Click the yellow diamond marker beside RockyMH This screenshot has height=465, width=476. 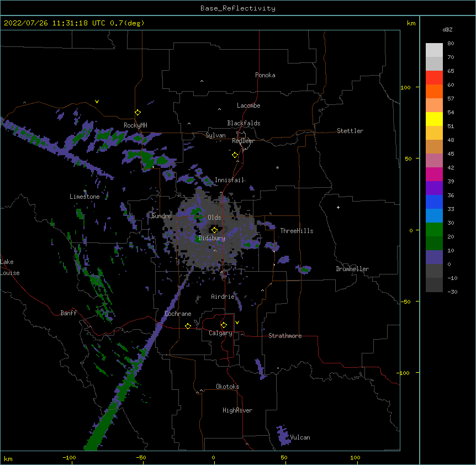[x=137, y=112]
